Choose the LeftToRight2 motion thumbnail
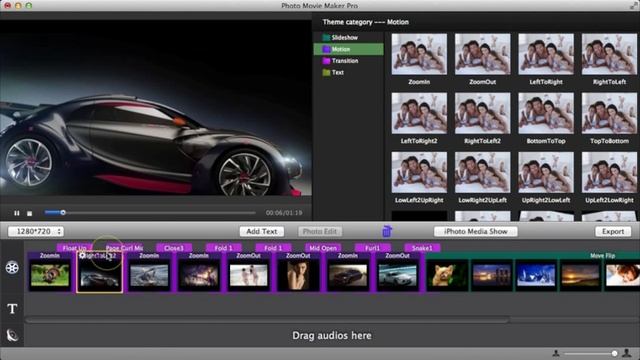This screenshot has width=640, height=360. (419, 113)
